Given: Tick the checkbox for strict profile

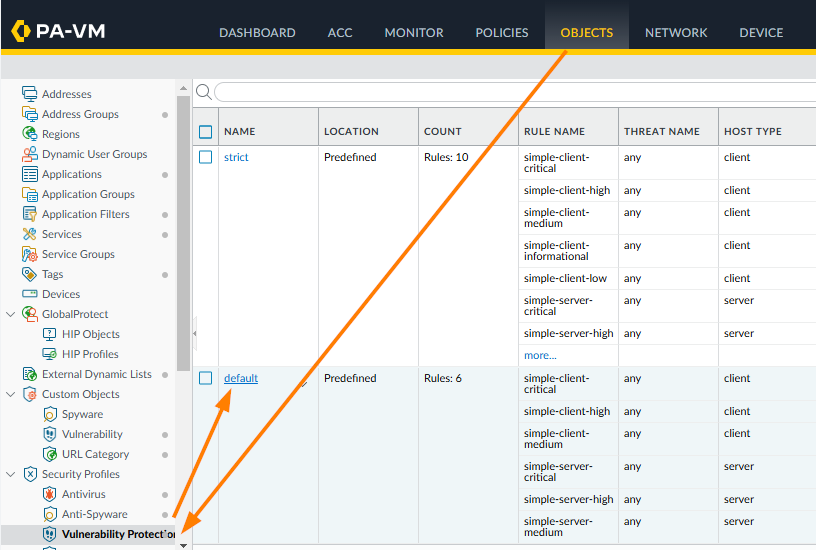Looking at the screenshot, I should click(206, 157).
